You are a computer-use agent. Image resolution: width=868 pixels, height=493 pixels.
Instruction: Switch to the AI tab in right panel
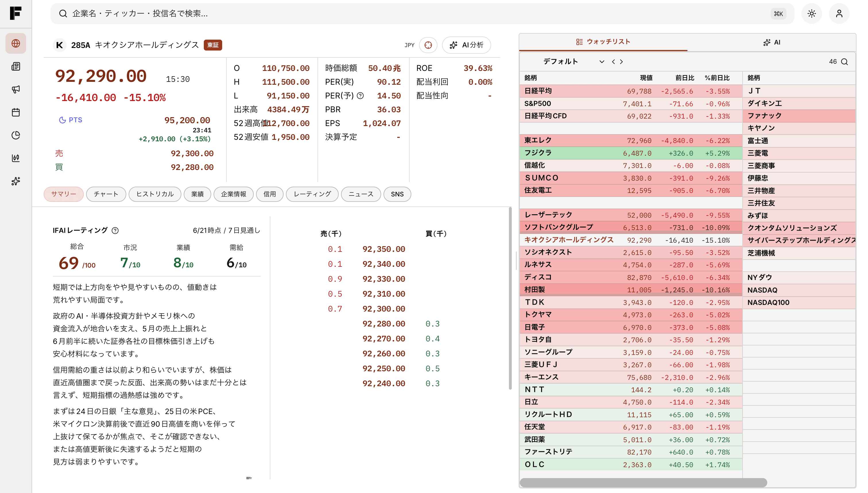(x=772, y=42)
